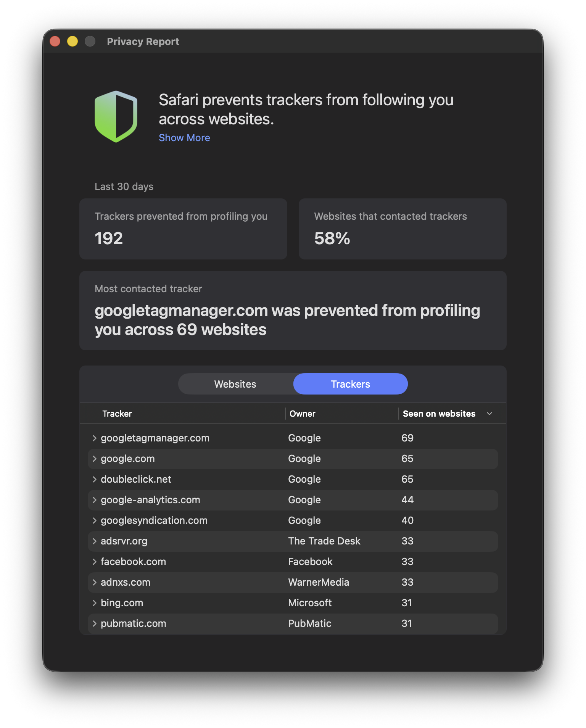The height and width of the screenshot is (728, 586).
Task: Minimize the Privacy Report window
Action: (x=72, y=41)
